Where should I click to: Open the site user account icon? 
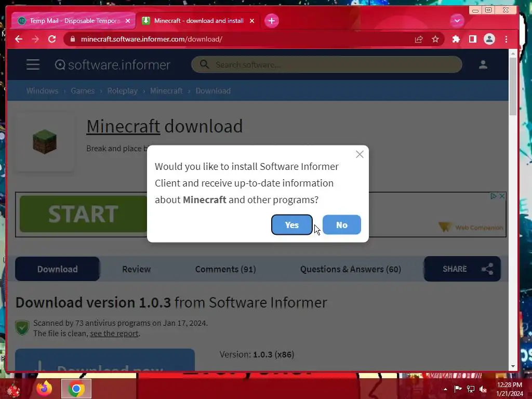coord(483,64)
